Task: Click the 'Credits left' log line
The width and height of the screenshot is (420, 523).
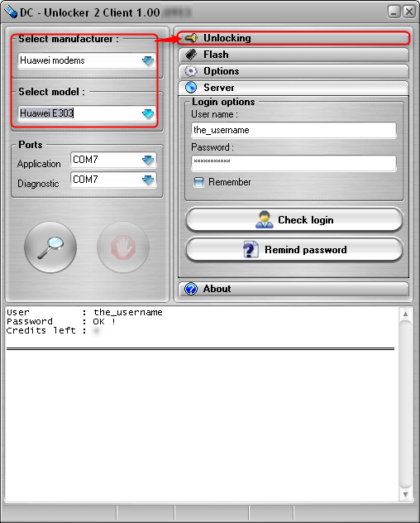Action: pos(54,330)
